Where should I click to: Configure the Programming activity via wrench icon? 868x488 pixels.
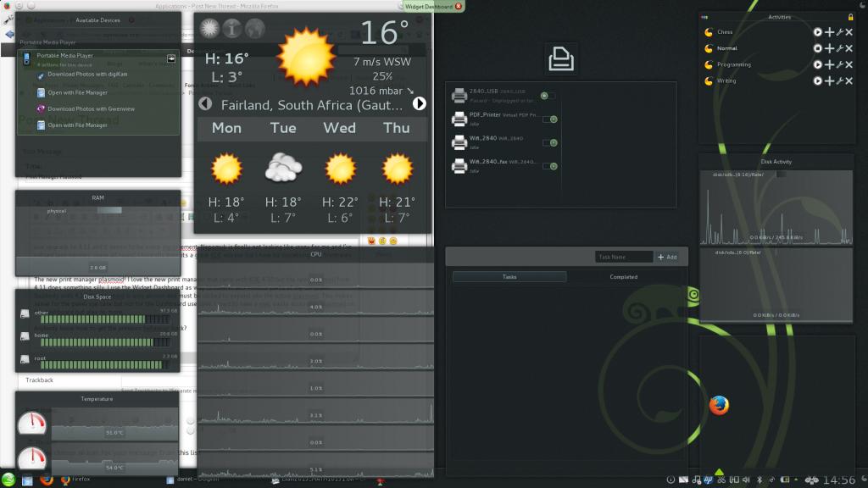click(839, 64)
